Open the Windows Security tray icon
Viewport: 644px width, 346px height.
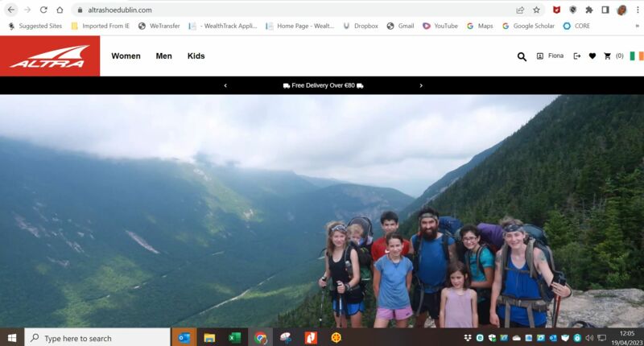coord(492,338)
